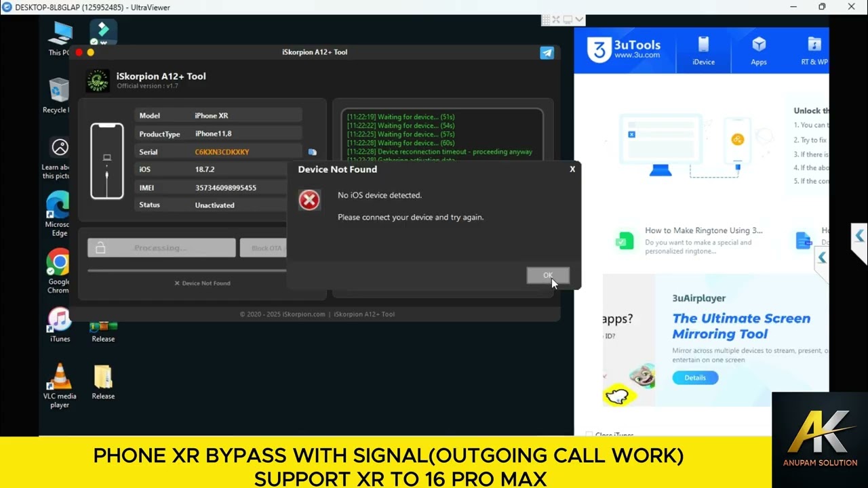The image size is (868, 488).
Task: Click OK in the Device Not Found dialog
Action: coord(548,275)
